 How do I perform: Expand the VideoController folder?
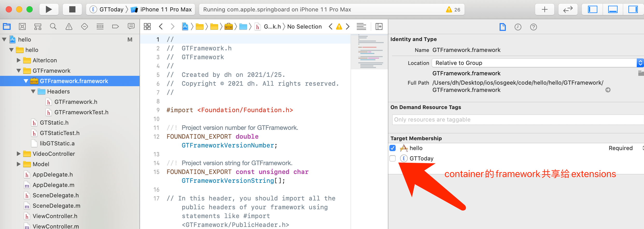pyautogui.click(x=19, y=154)
